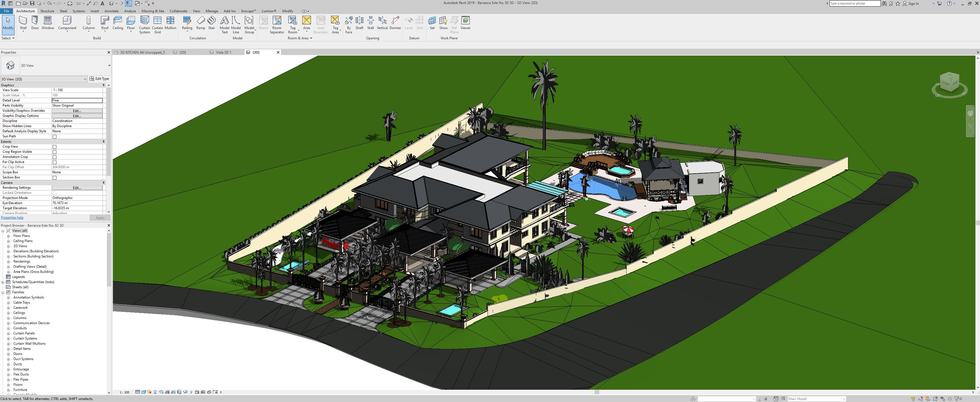
Task: Click the view scale 1:100 control
Action: coord(125,392)
